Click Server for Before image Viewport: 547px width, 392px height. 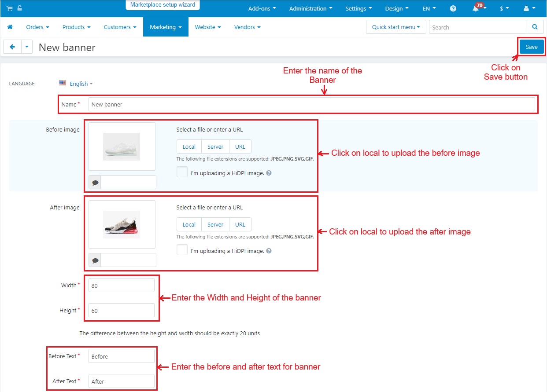point(215,147)
